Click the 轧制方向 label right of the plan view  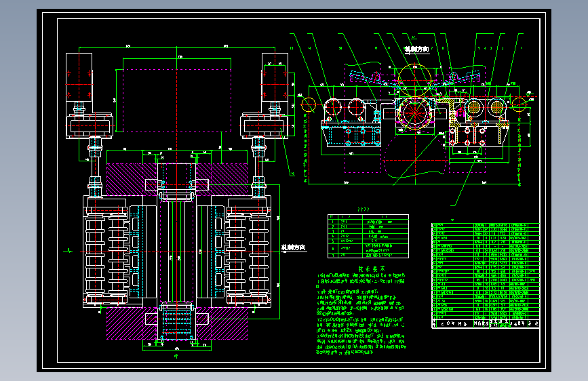294,247
